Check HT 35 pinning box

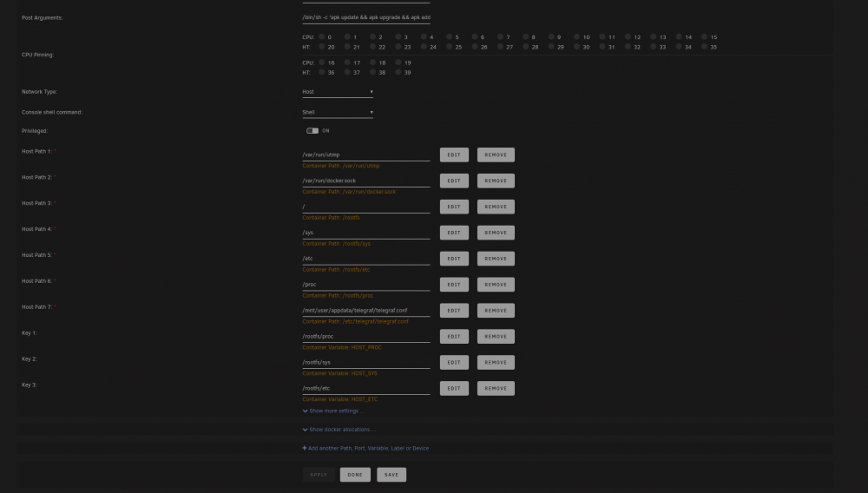(704, 47)
